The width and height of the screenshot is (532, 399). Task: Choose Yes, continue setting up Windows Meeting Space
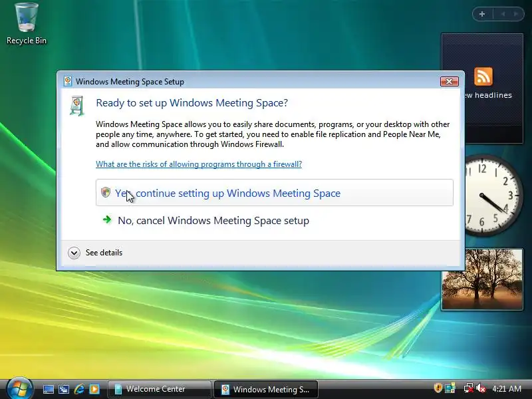[274, 193]
